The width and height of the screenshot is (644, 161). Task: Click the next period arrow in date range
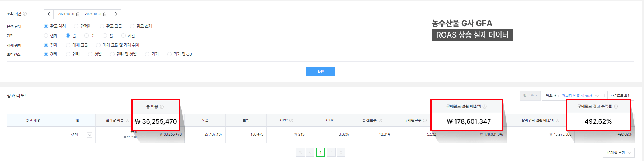click(116, 14)
